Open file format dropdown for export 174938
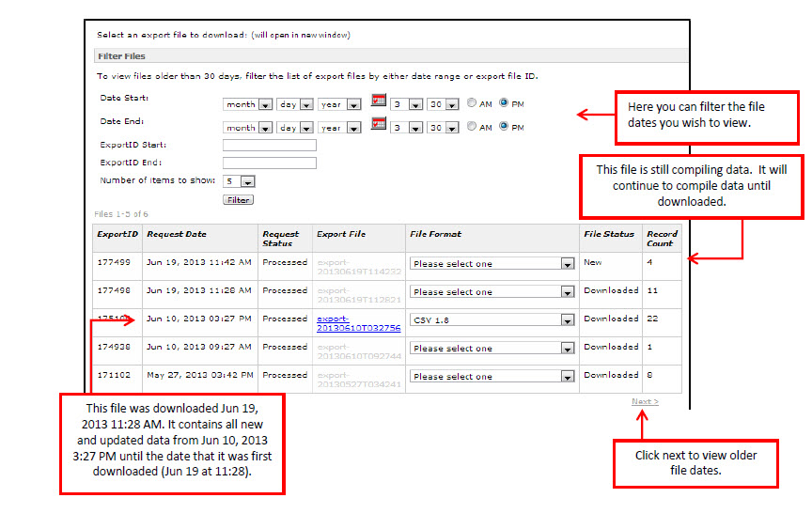This screenshot has height=529, width=812. pyautogui.click(x=492, y=349)
